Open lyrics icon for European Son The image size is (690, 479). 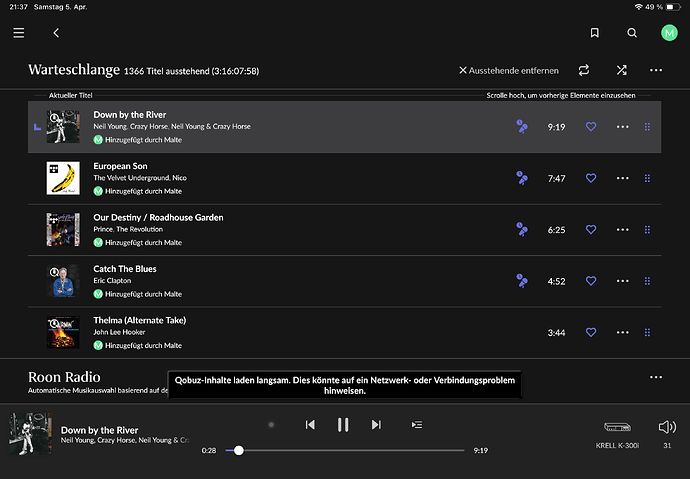tap(521, 178)
